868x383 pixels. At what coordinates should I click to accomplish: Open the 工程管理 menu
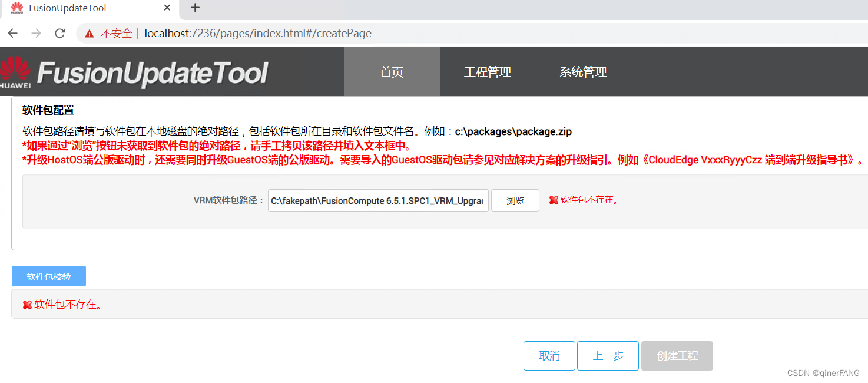coord(488,72)
